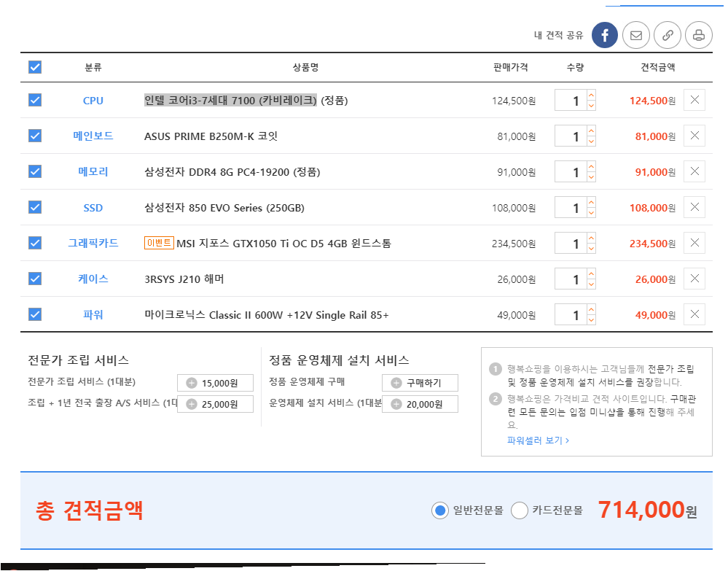Click product name 인텔 코어i3-7세대 7100
Image resolution: width=728 pixels, height=571 pixels.
tap(246, 101)
